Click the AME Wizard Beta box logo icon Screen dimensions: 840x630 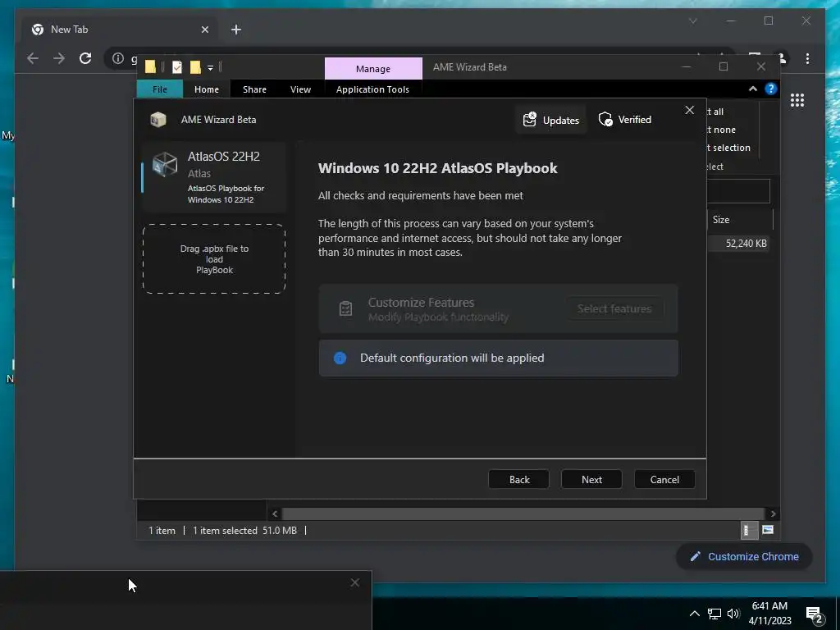click(158, 120)
